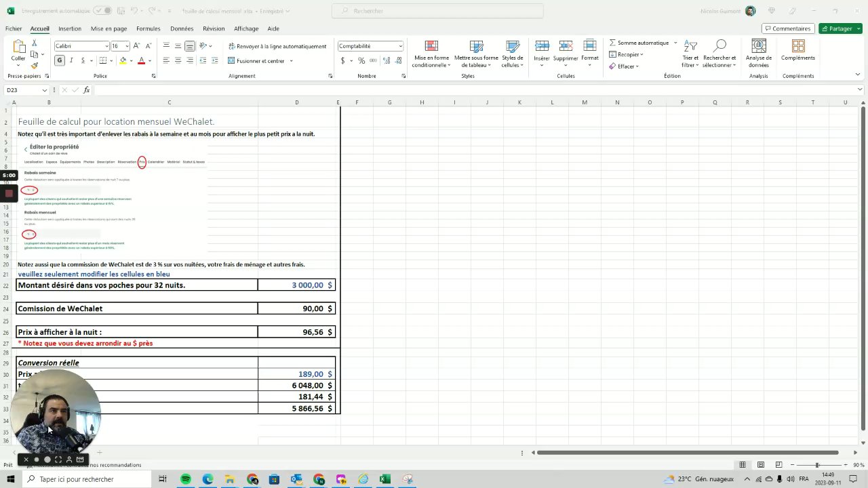
Task: Apply percent style
Action: (361, 60)
